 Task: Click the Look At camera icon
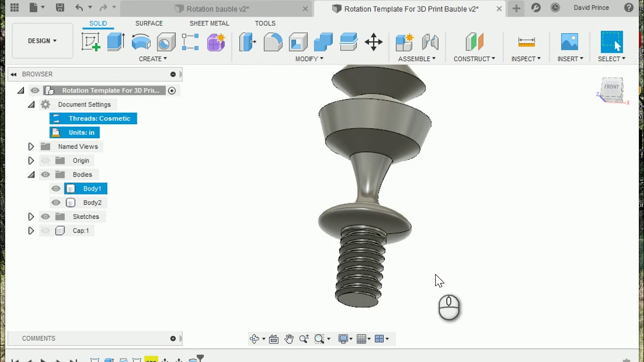(274, 339)
